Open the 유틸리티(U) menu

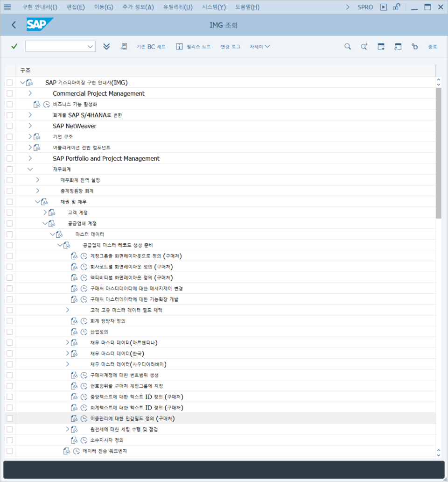[178, 7]
